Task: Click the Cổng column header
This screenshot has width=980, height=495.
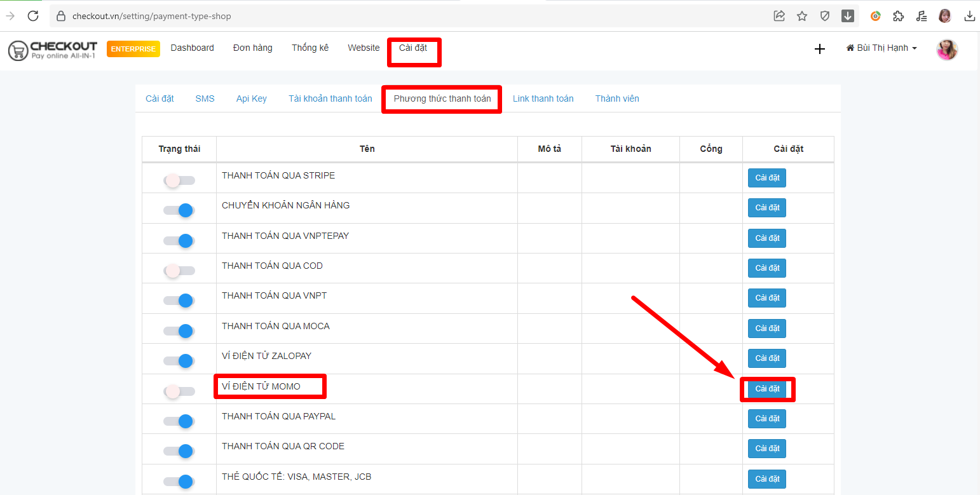Action: (x=711, y=149)
